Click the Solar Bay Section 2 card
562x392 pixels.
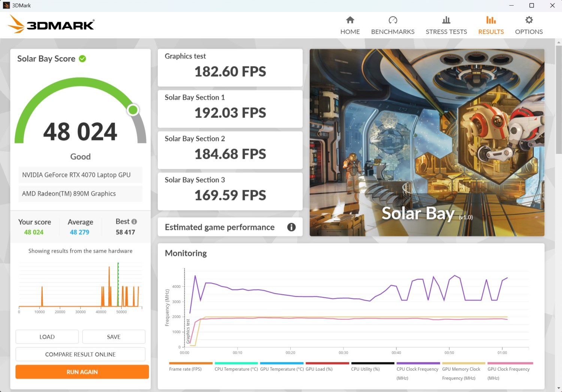click(x=230, y=150)
